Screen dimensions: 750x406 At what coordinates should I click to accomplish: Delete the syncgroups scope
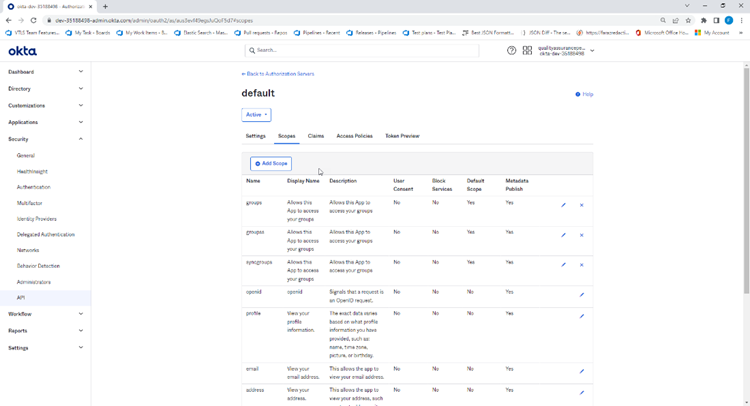click(x=582, y=264)
